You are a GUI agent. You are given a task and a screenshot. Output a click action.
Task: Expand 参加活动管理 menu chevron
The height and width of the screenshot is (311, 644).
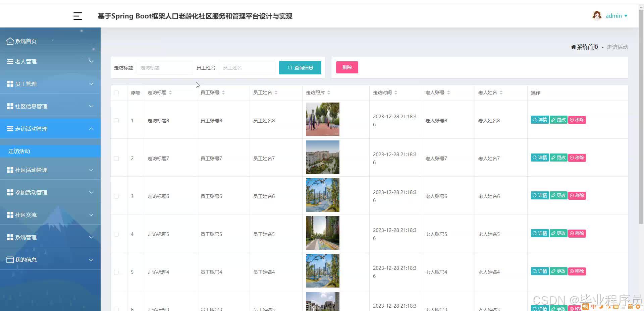pyautogui.click(x=91, y=192)
